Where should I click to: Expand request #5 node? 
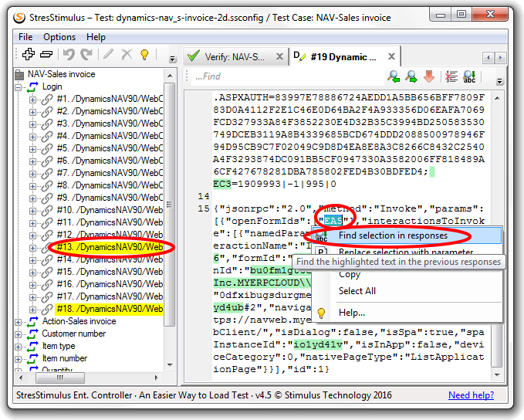[x=32, y=149]
